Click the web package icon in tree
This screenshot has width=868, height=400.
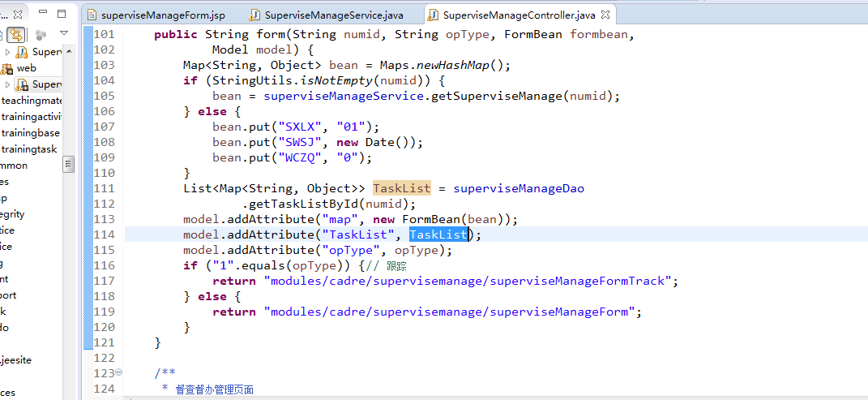[7, 68]
